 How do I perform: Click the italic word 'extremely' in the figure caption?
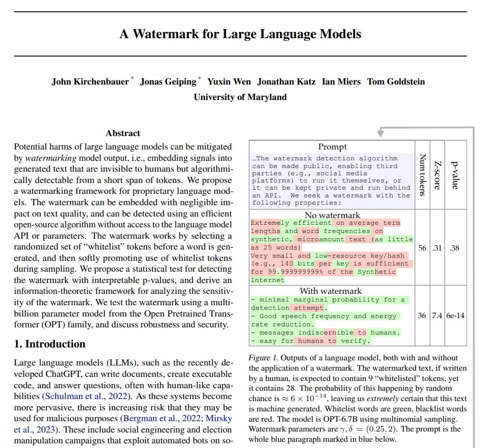(x=382, y=399)
